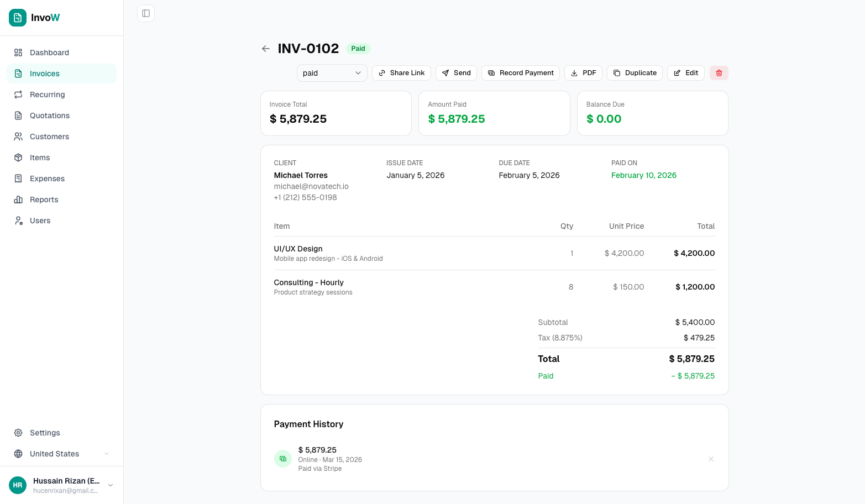
Task: Select Invoices in the sidebar
Action: [61, 73]
